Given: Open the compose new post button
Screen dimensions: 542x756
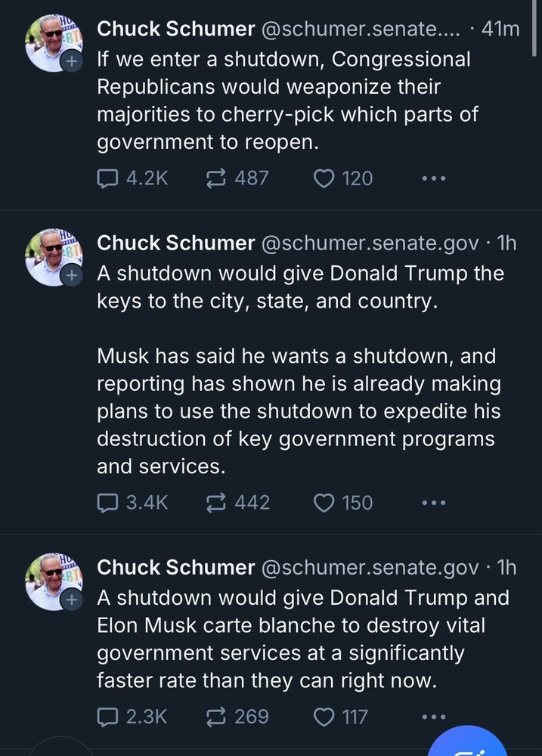Looking at the screenshot, I should coord(469,748).
